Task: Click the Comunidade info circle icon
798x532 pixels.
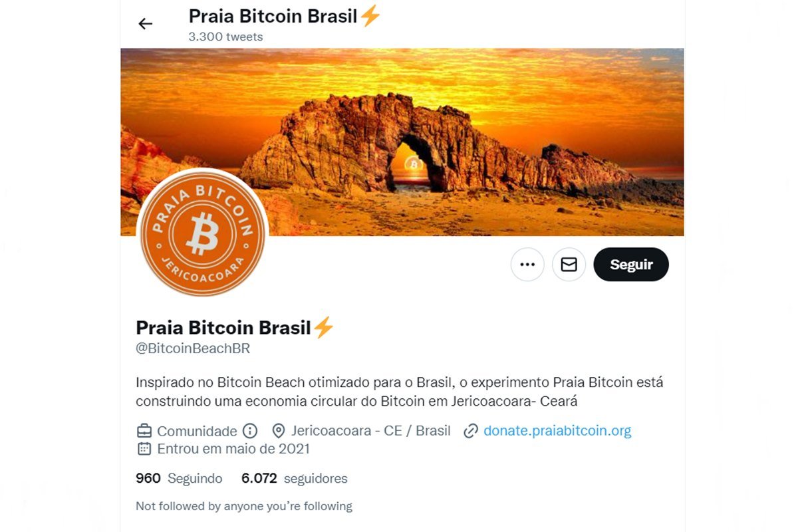Action: tap(249, 431)
